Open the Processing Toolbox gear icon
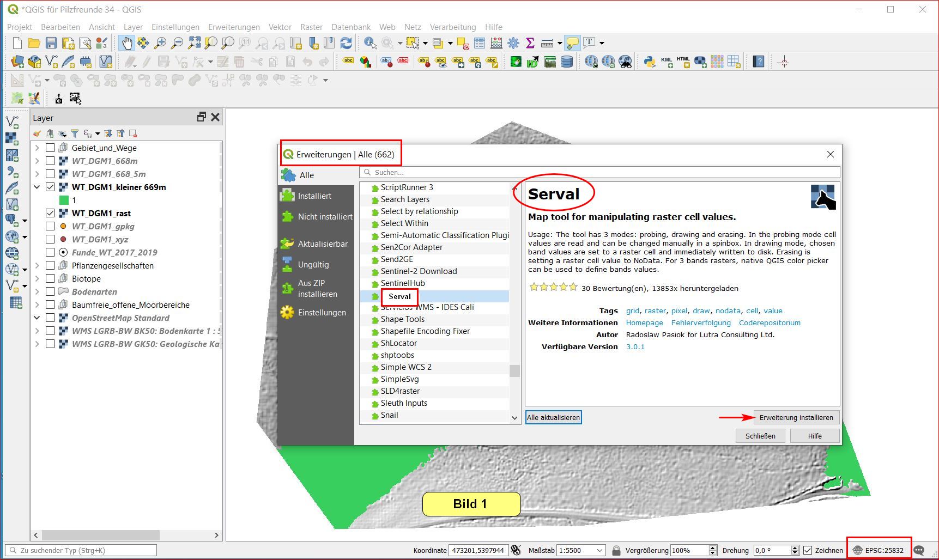 click(x=513, y=43)
